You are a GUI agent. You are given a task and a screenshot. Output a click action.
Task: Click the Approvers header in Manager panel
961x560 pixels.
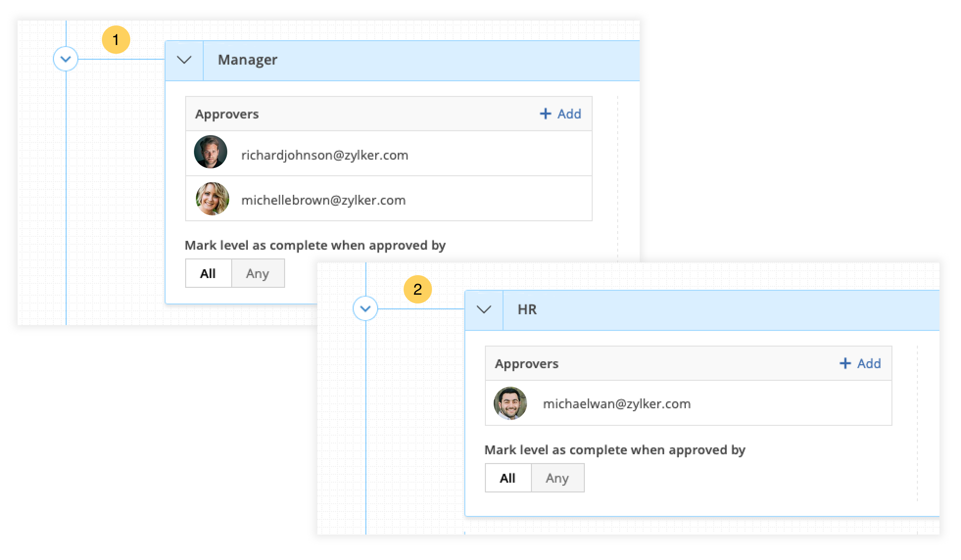[x=227, y=114]
